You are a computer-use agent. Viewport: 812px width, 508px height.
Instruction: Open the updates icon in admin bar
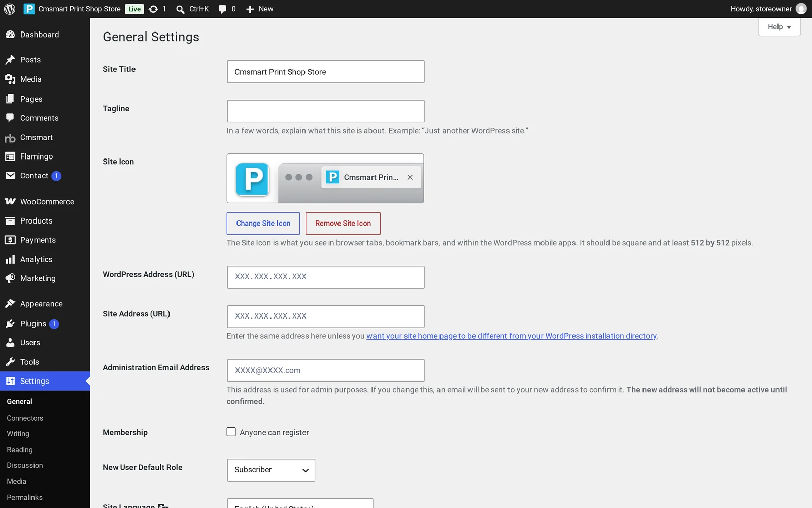pyautogui.click(x=153, y=9)
